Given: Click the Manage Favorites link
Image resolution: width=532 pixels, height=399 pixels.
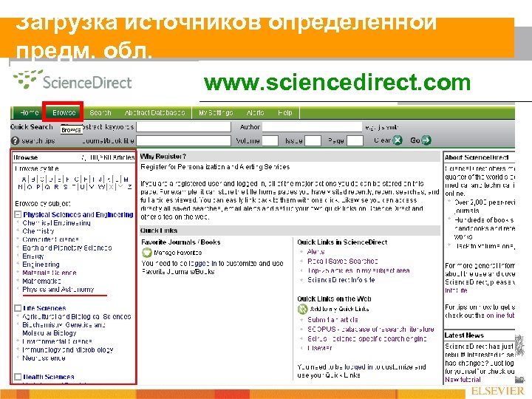Looking at the screenshot, I should 178,253.
